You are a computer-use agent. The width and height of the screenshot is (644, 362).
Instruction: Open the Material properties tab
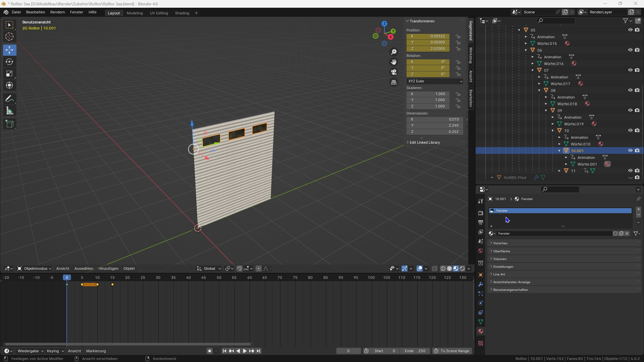click(481, 331)
